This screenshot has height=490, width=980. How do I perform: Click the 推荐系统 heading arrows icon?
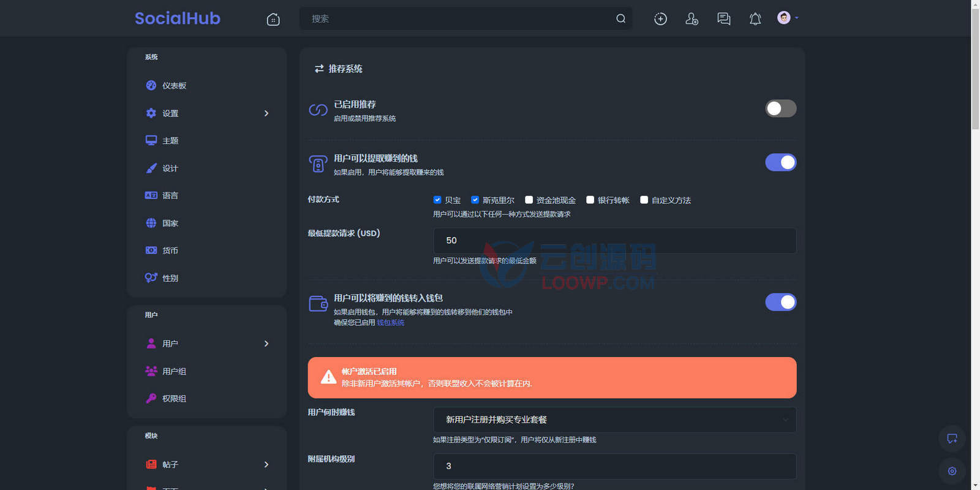(x=319, y=69)
